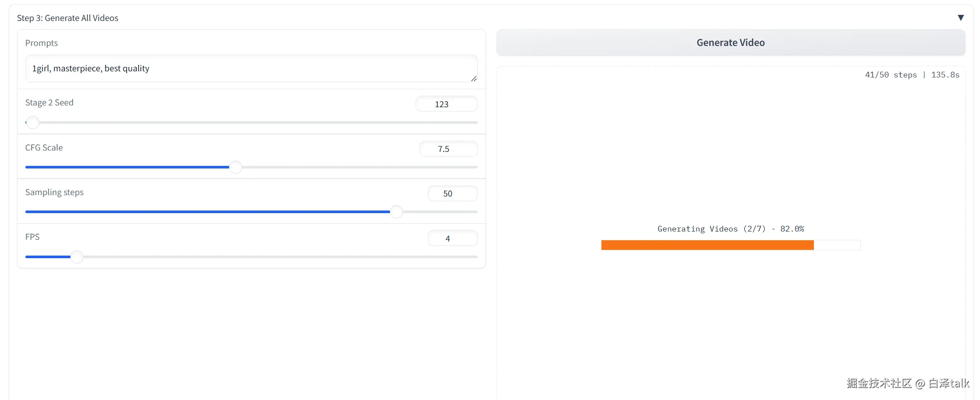Select the CFG Scale value box
The height and width of the screenshot is (400, 980).
point(448,149)
